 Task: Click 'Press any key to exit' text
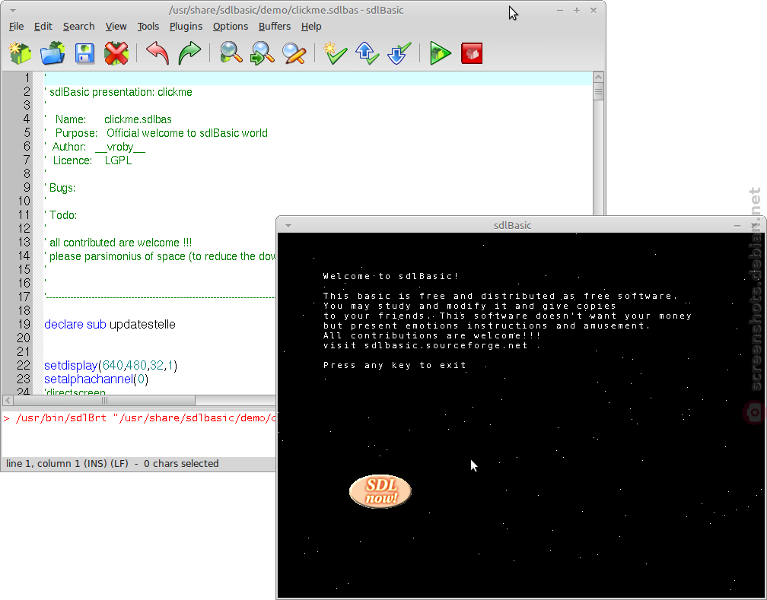click(x=394, y=365)
